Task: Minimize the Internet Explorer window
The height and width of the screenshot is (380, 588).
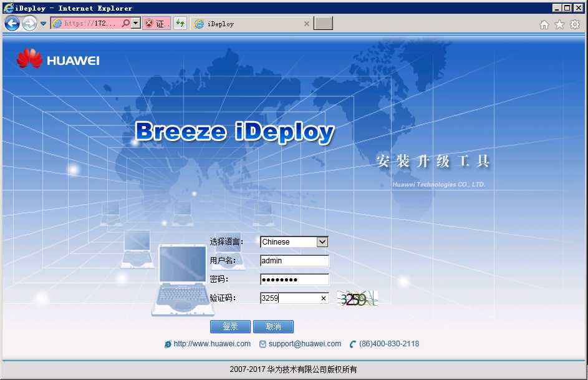Action: click(557, 8)
